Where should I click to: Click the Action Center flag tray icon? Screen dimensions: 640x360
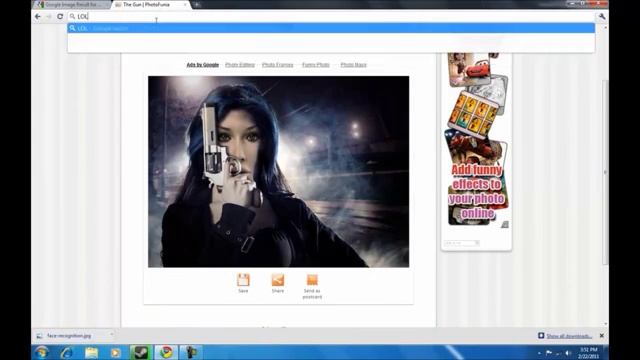549,353
